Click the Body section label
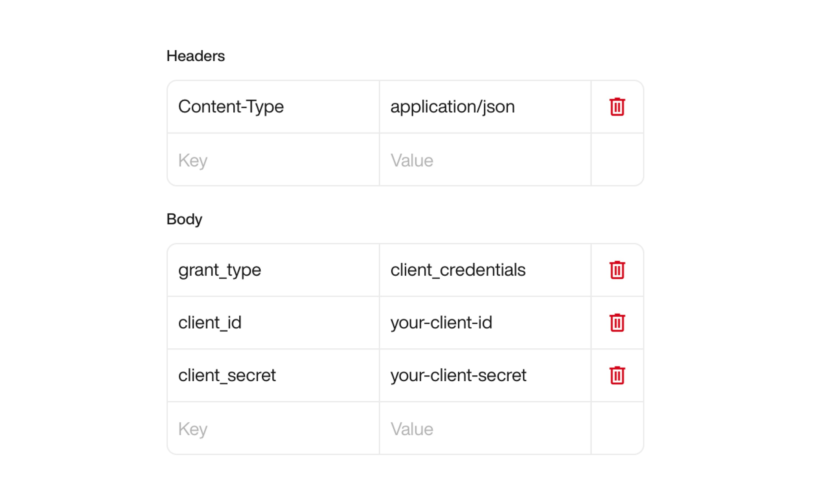This screenshot has height=504, width=814. 184,219
